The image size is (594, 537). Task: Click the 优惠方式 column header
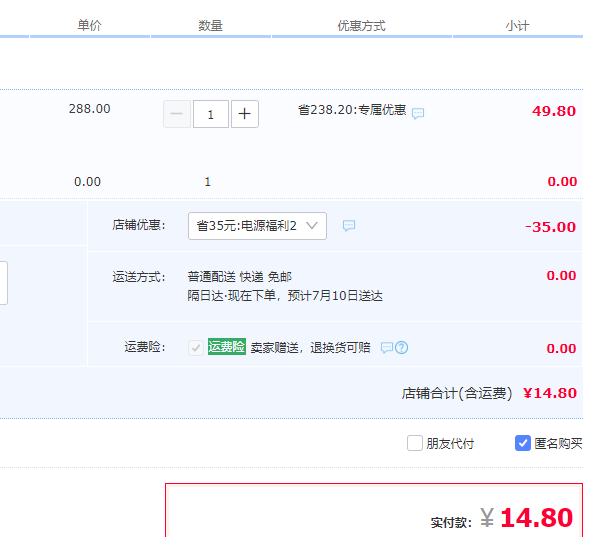tap(361, 25)
